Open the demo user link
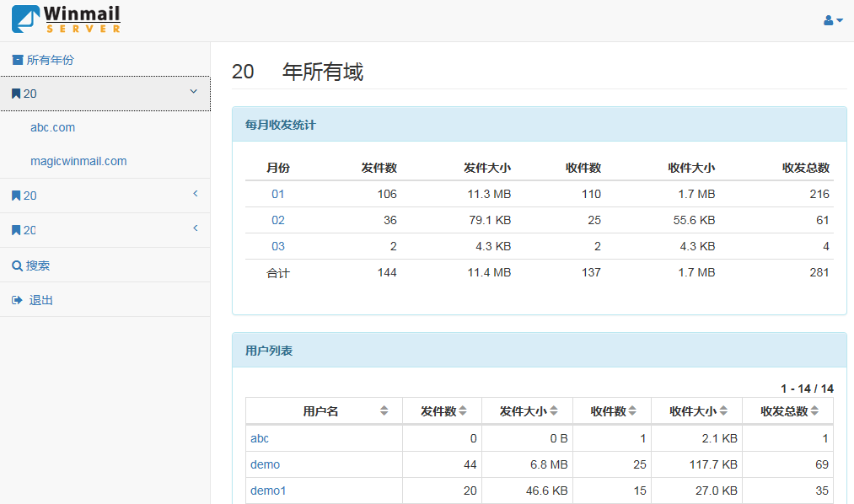Viewport: 854px width, 504px height. pyautogui.click(x=265, y=464)
